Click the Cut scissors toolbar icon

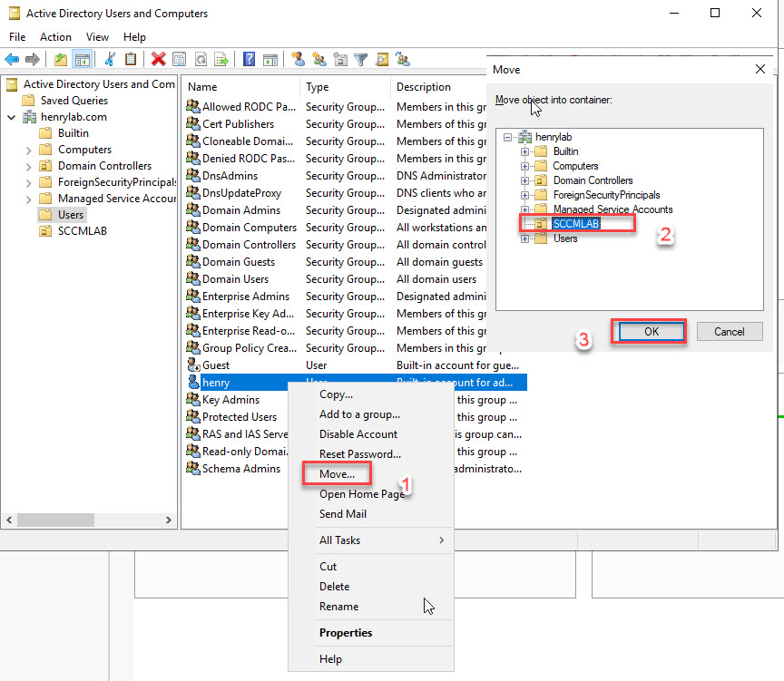[x=110, y=60]
